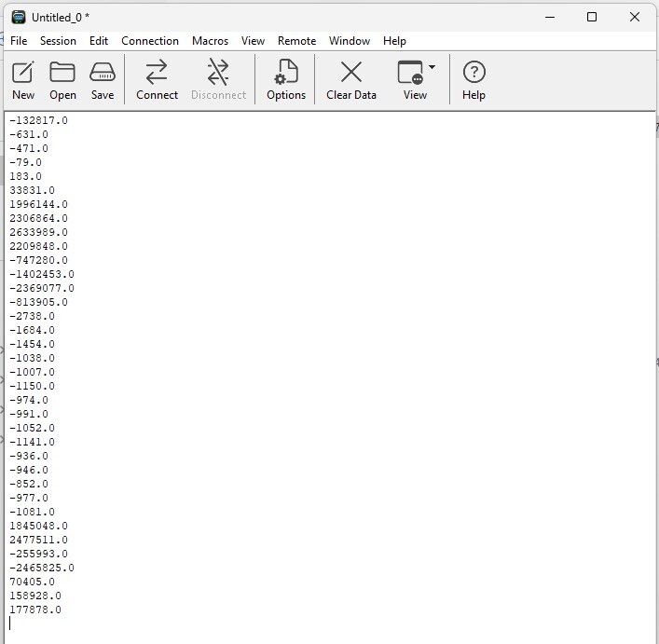Click the value -1038.0
The image size is (659, 644).
click(x=33, y=358)
